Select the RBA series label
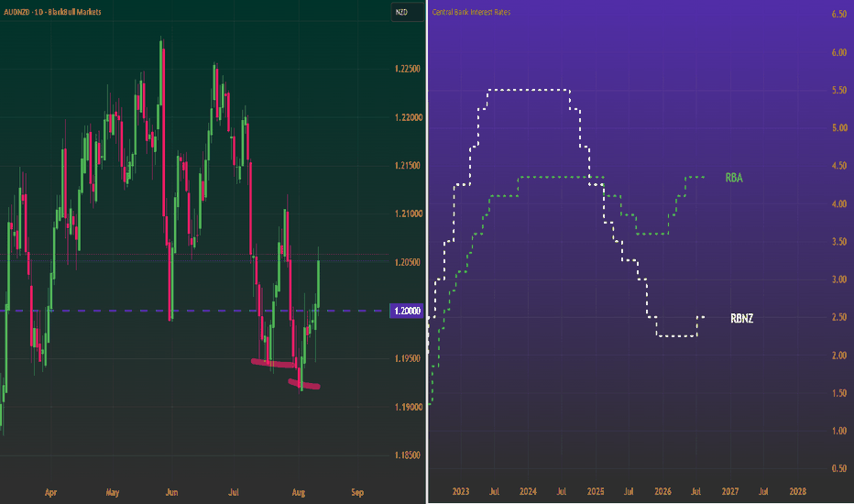This screenshot has width=854, height=504. tap(734, 178)
